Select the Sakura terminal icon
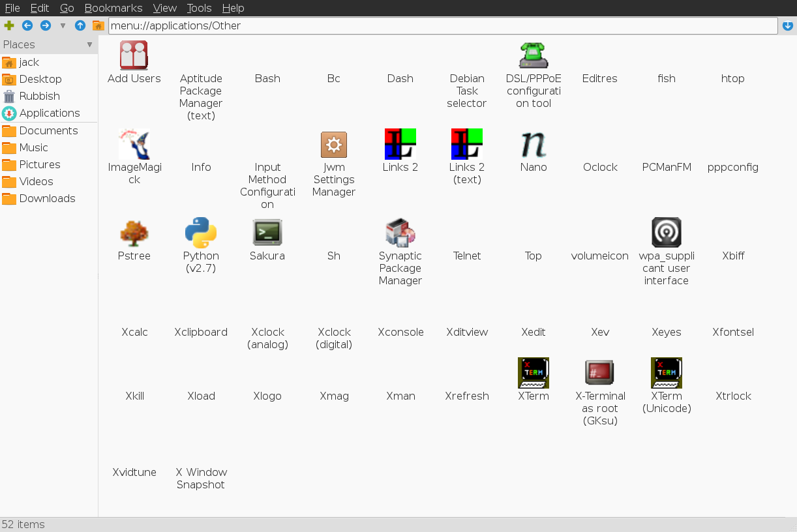 point(267,233)
